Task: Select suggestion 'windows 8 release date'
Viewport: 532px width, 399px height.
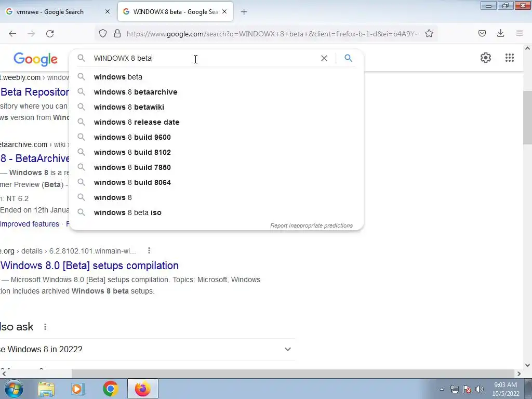Action: [x=217, y=122]
